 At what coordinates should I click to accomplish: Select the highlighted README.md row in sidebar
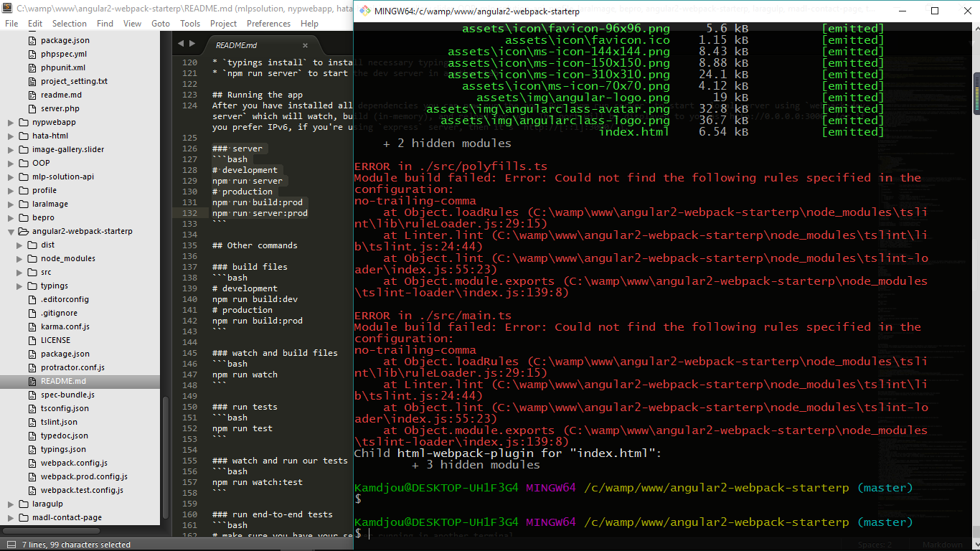(80, 381)
